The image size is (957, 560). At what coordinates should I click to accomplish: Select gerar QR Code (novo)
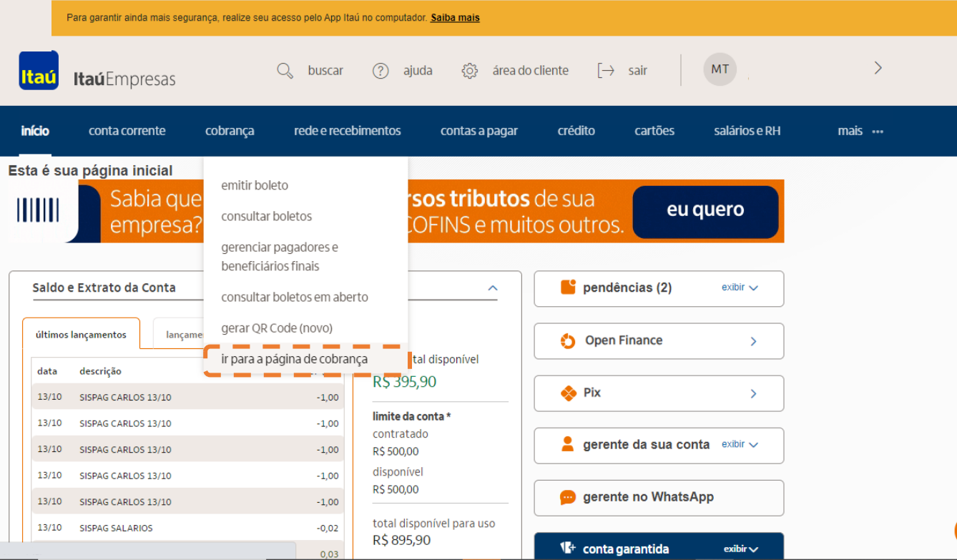[x=277, y=328]
